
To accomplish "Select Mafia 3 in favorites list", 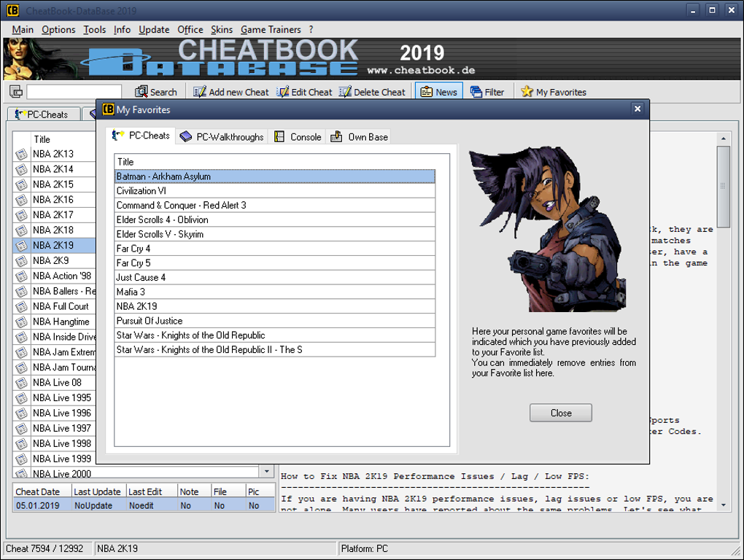I will pos(275,292).
